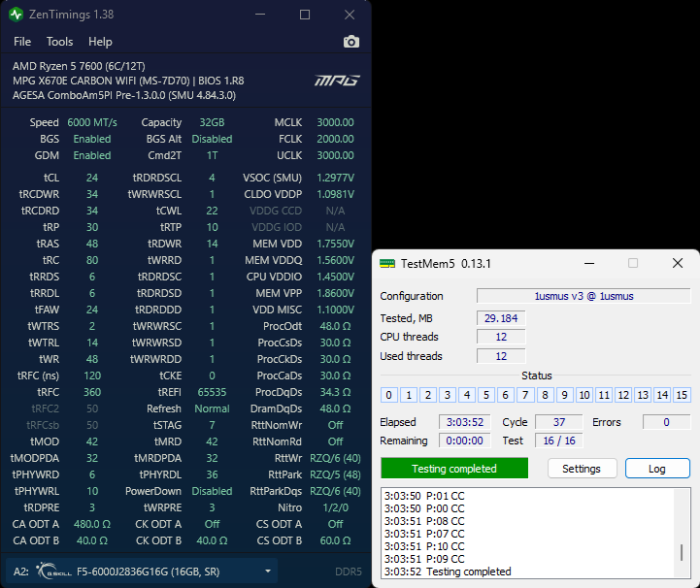This screenshot has width=700, height=588.
Task: Select thread status box 9
Action: tap(565, 395)
